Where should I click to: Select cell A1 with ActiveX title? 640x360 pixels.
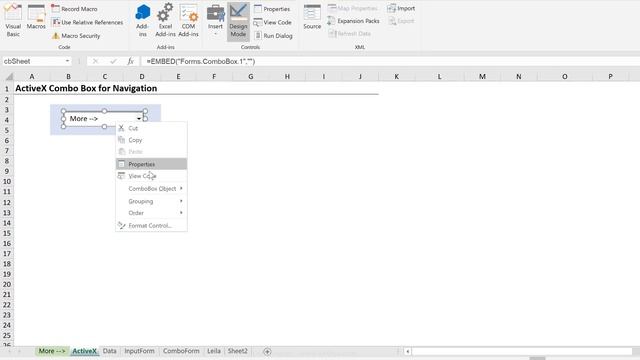32,89
